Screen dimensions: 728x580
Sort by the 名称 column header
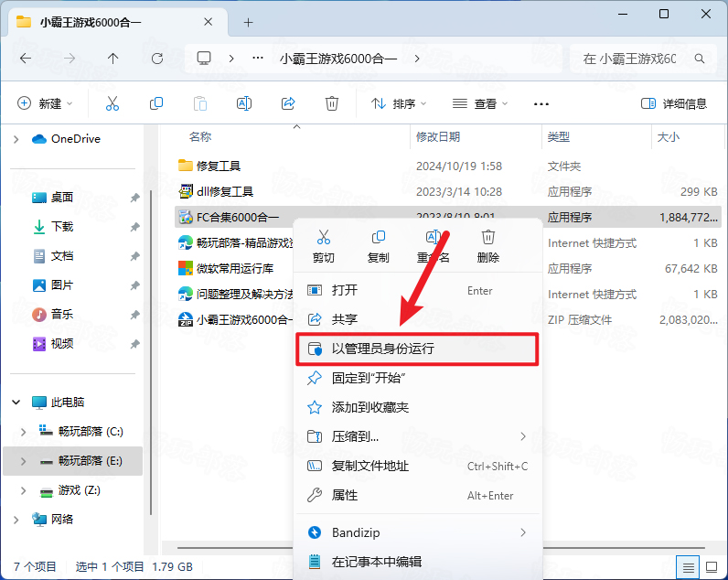[200, 136]
